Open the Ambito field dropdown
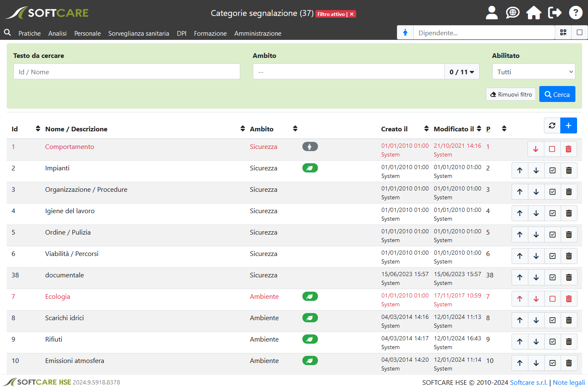The image size is (588, 389). pyautogui.click(x=348, y=71)
